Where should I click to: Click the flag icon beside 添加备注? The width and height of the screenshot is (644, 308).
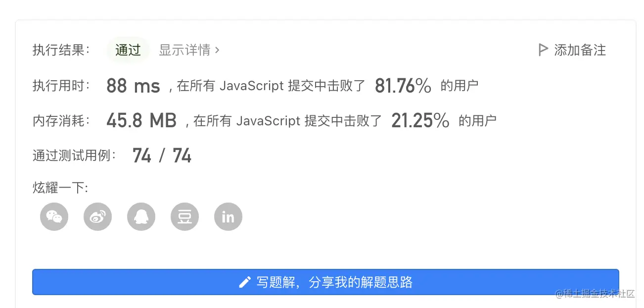tap(543, 50)
